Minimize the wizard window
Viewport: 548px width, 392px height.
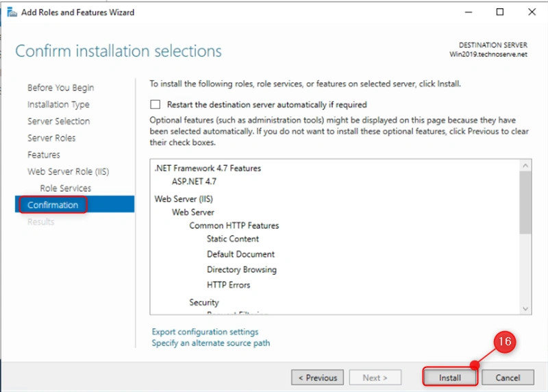[469, 12]
